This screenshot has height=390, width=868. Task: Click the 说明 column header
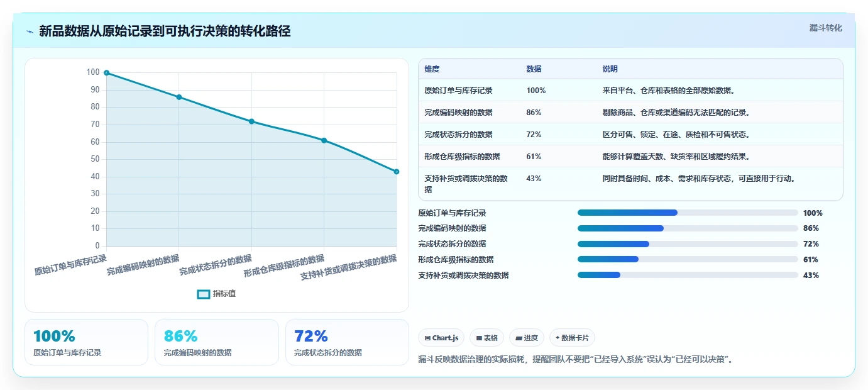tap(610, 69)
